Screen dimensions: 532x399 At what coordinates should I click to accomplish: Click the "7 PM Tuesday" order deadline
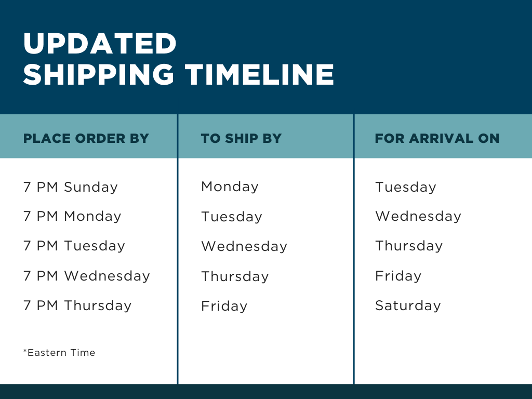click(74, 246)
